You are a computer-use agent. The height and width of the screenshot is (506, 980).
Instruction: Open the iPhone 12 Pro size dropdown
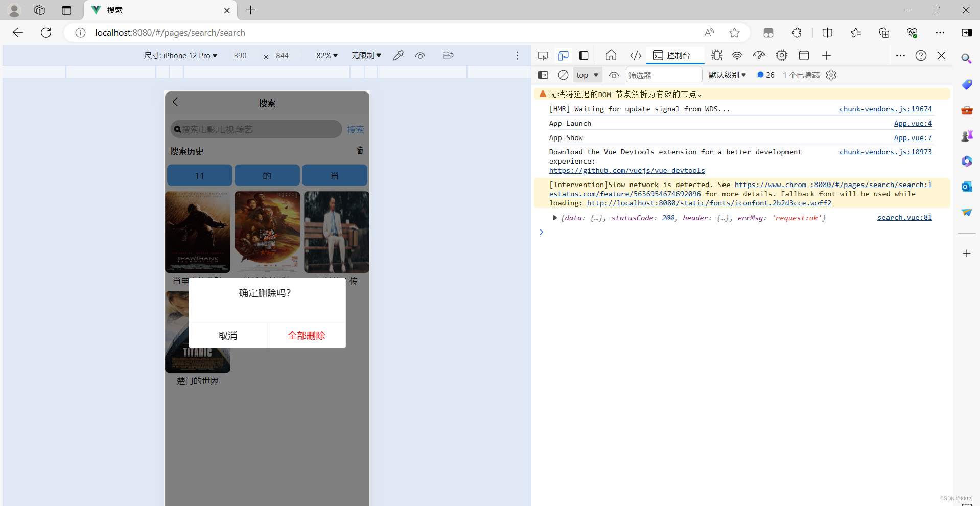click(180, 55)
